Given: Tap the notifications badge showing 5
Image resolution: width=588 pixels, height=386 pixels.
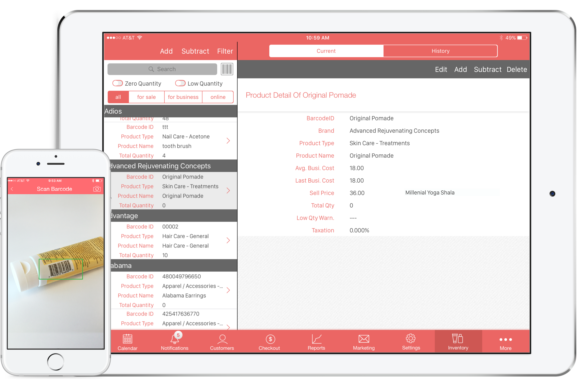Looking at the screenshot, I should point(178,335).
